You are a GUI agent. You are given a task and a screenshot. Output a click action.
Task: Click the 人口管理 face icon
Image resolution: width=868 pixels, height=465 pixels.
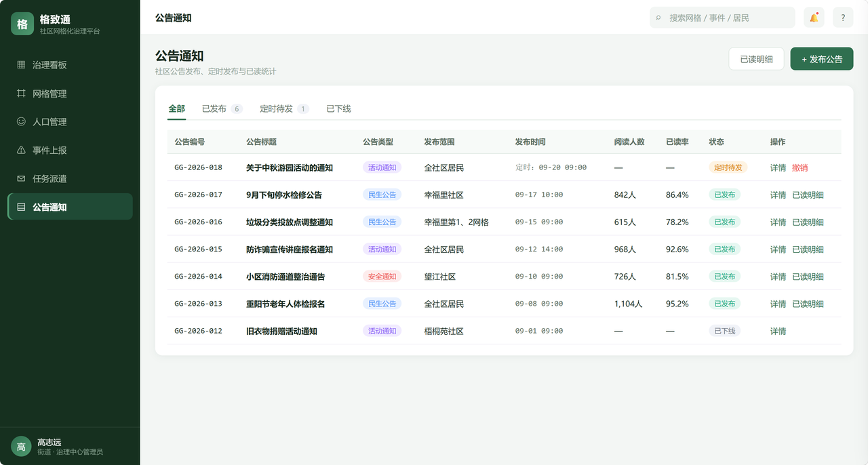[x=21, y=122]
